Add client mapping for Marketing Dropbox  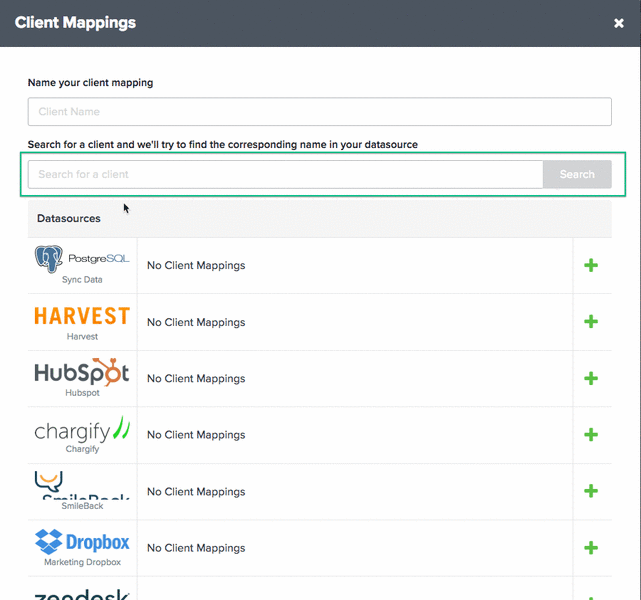[591, 548]
